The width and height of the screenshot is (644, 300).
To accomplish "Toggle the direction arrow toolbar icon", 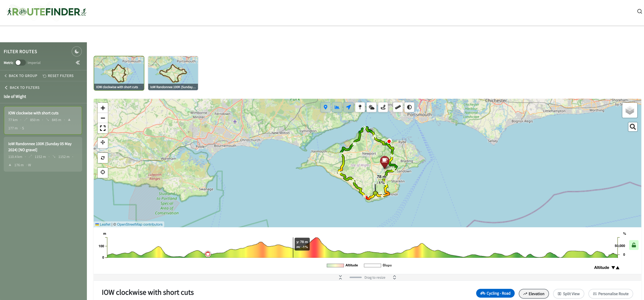I will pyautogui.click(x=348, y=107).
